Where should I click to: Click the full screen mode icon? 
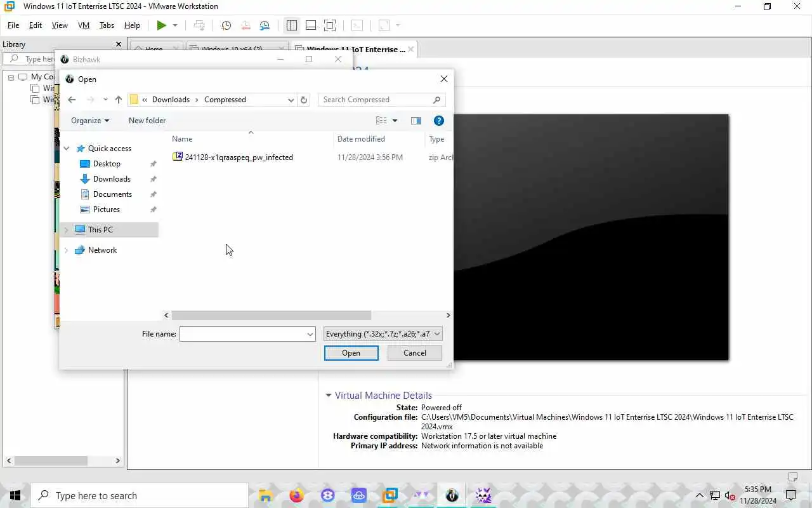pyautogui.click(x=330, y=25)
